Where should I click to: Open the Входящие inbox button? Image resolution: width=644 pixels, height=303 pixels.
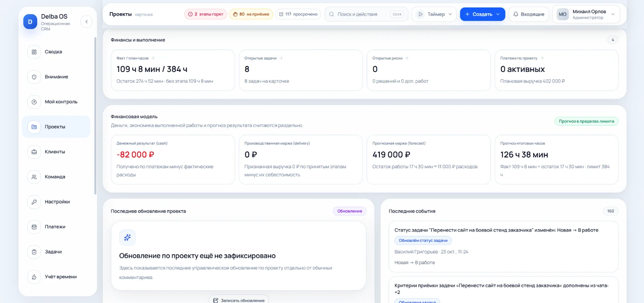(529, 14)
